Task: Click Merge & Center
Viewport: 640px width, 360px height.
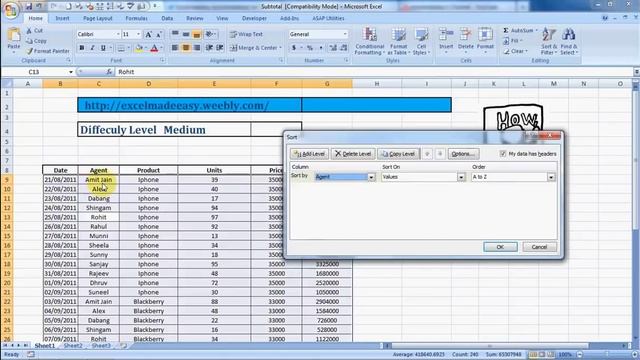Action: click(x=253, y=48)
